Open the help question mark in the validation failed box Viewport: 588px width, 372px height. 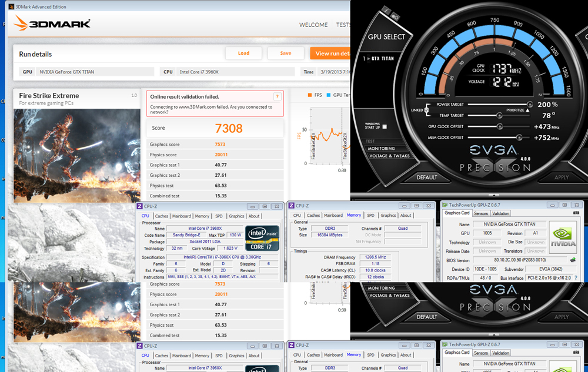point(278,96)
